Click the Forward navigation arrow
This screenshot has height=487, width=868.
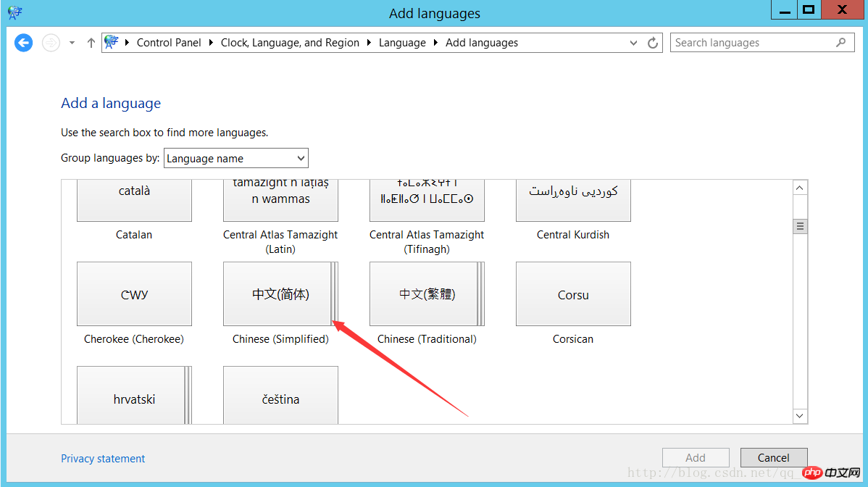(51, 43)
